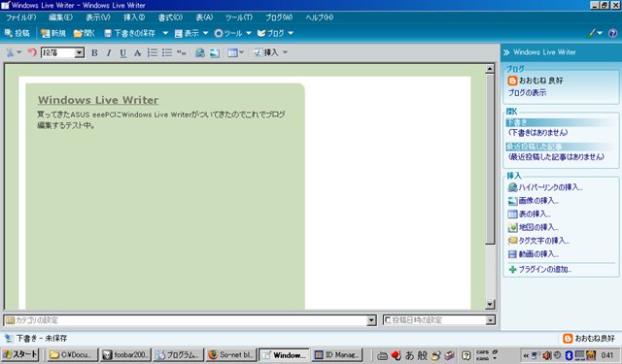The width and height of the screenshot is (622, 364).
Task: Click the Windows Live Writer post title
Action: pyautogui.click(x=98, y=100)
